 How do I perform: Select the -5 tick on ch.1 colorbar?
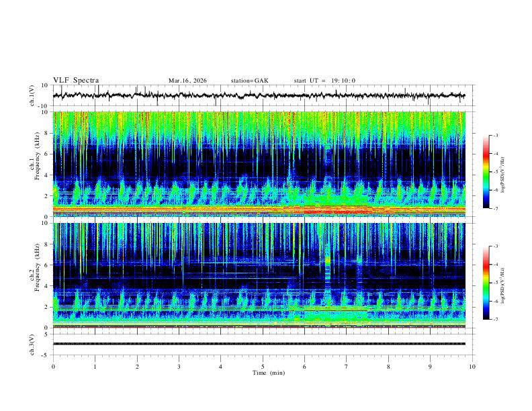click(495, 172)
